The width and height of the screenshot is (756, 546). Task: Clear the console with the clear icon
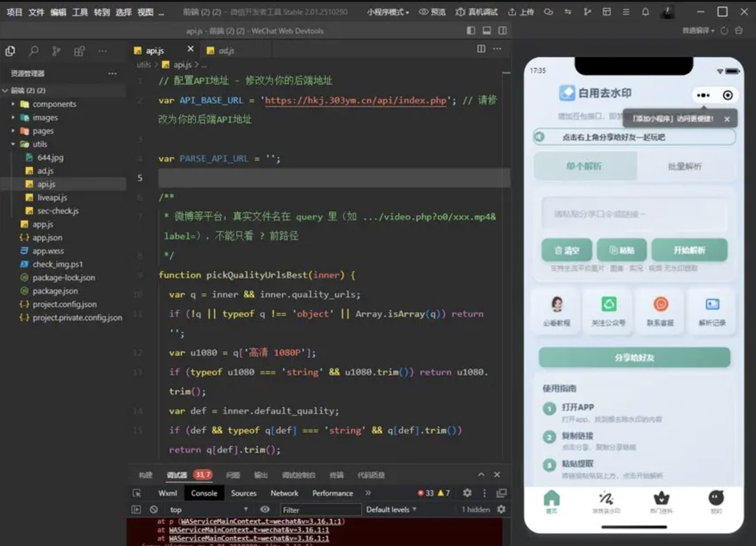tap(154, 509)
